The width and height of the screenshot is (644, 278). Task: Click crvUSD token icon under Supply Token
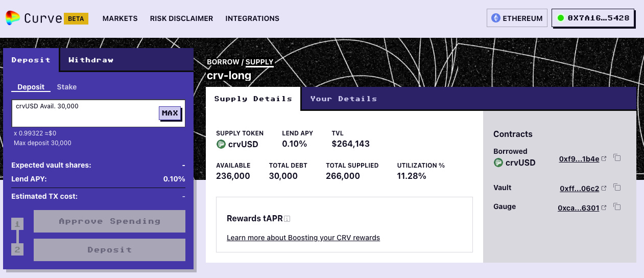pyautogui.click(x=221, y=144)
